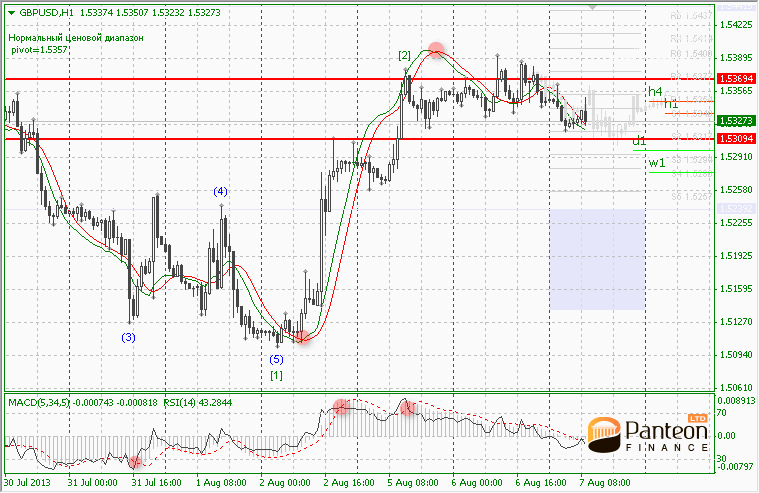Click the blue (3) wave label
This screenshot has height=493, width=759.
(128, 338)
